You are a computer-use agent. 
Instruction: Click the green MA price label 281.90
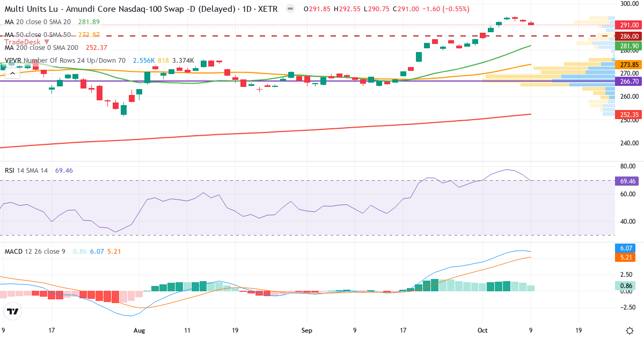coord(628,46)
